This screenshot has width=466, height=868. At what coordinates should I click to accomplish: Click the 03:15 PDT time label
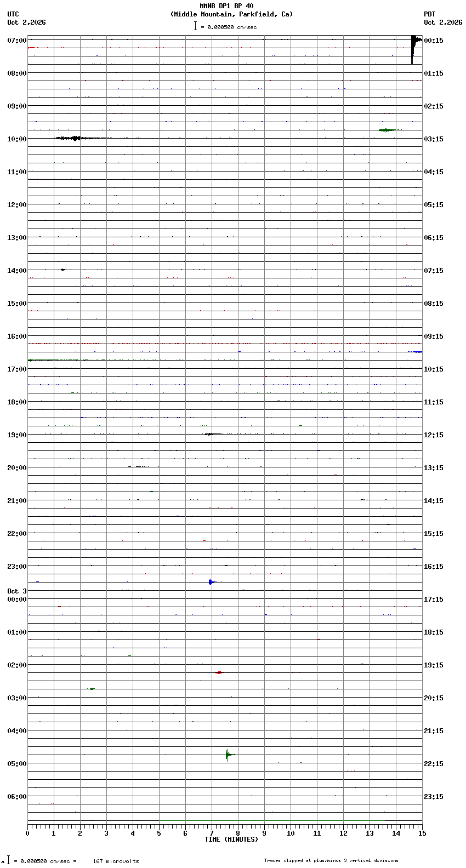pos(434,139)
